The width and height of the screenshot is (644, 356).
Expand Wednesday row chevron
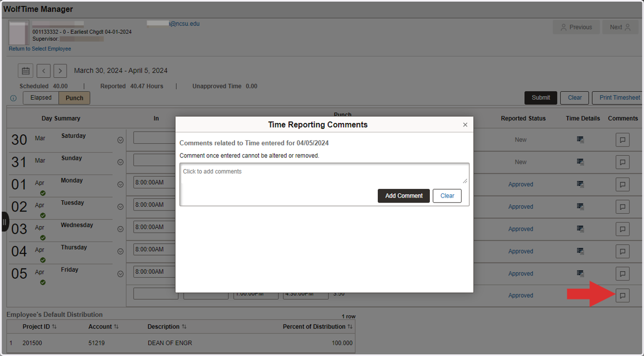pyautogui.click(x=120, y=229)
